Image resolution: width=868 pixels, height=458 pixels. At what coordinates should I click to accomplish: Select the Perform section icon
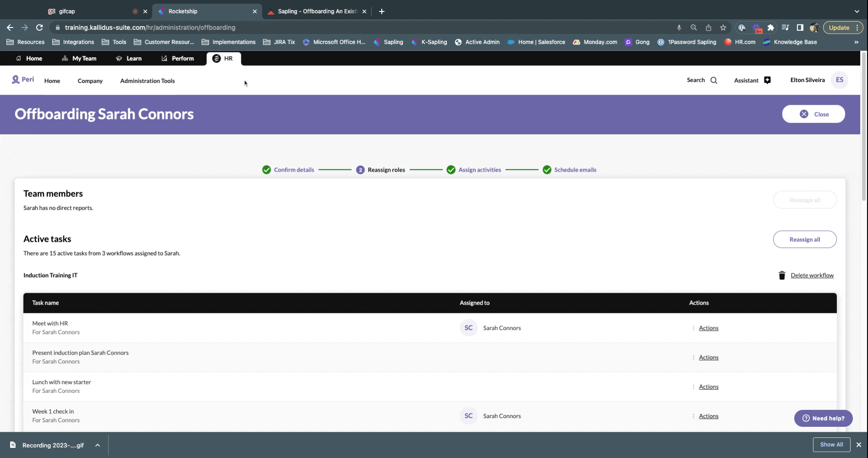tap(164, 58)
